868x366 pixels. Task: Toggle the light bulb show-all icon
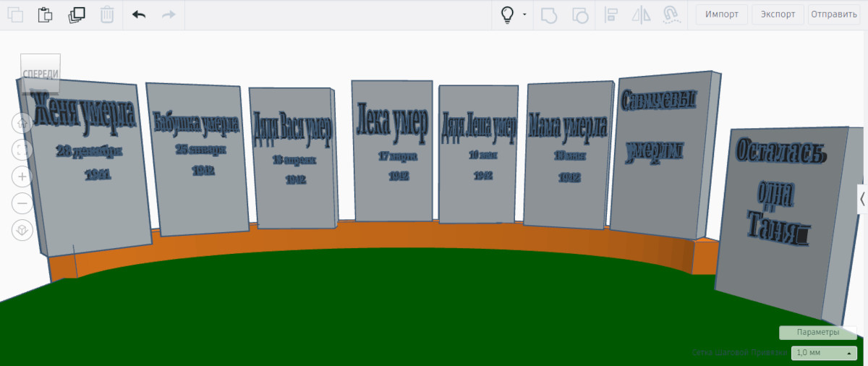tap(508, 14)
